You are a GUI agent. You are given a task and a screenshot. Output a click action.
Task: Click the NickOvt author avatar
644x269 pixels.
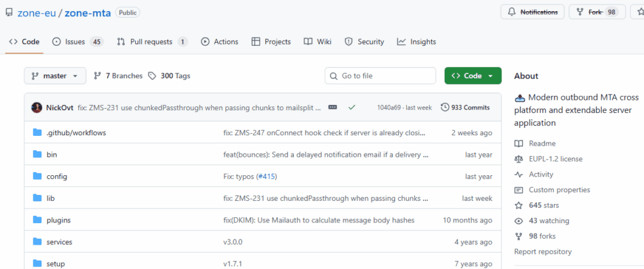36,108
